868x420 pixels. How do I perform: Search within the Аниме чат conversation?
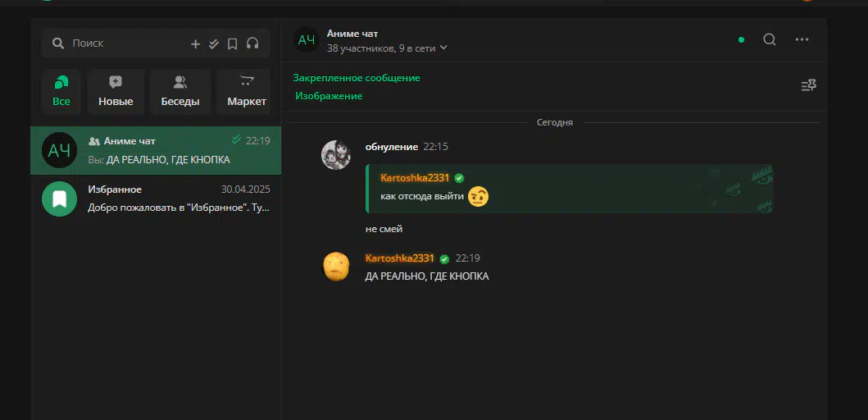[770, 39]
